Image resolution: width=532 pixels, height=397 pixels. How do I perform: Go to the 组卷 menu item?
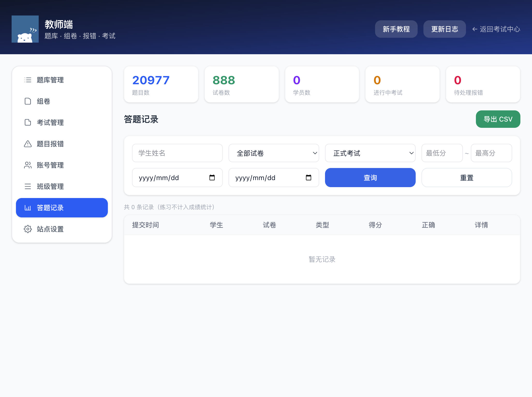62,101
